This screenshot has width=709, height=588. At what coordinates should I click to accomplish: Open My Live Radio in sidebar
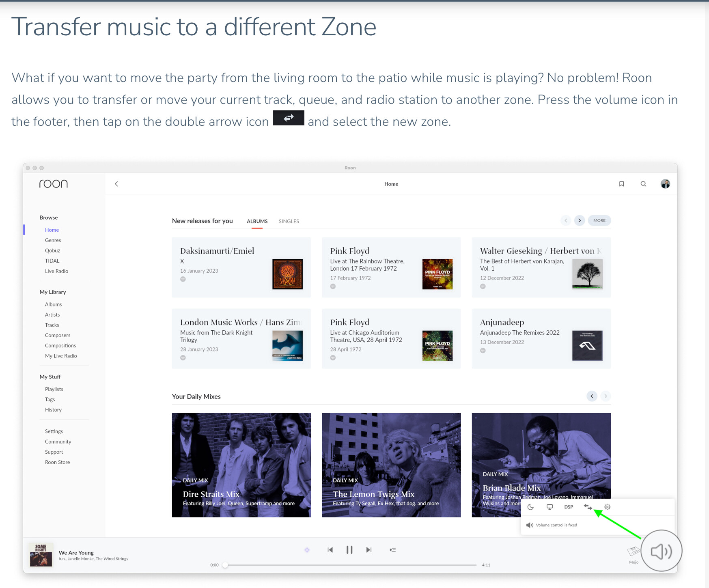(61, 356)
